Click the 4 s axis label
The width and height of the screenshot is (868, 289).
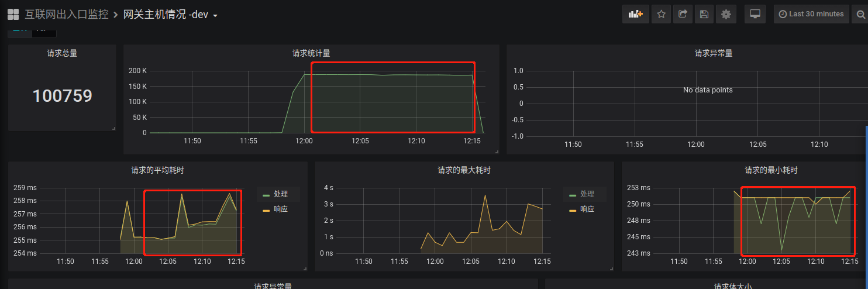click(328, 188)
